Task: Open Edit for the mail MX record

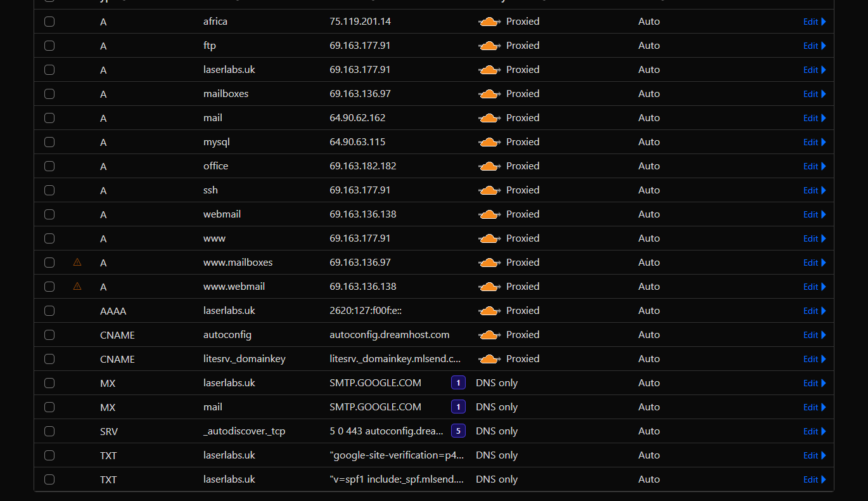Action: click(x=815, y=407)
